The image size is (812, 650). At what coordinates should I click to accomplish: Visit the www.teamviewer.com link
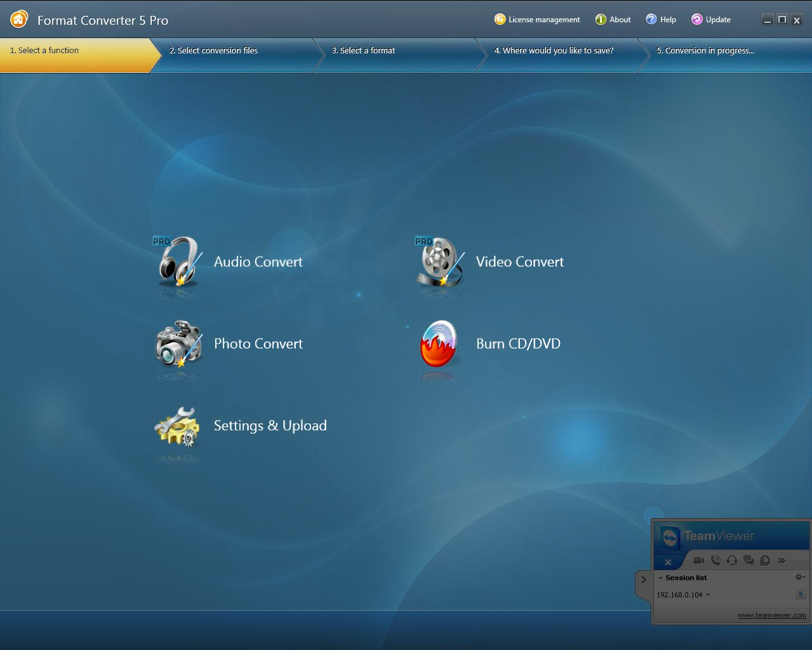pyautogui.click(x=771, y=615)
